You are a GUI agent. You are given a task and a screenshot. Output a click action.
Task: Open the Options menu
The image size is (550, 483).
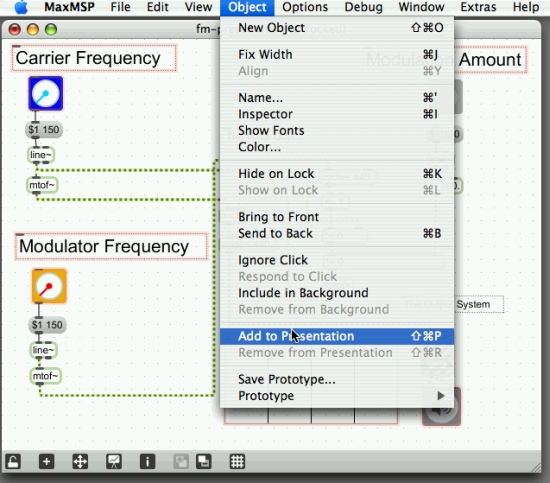[x=305, y=7]
